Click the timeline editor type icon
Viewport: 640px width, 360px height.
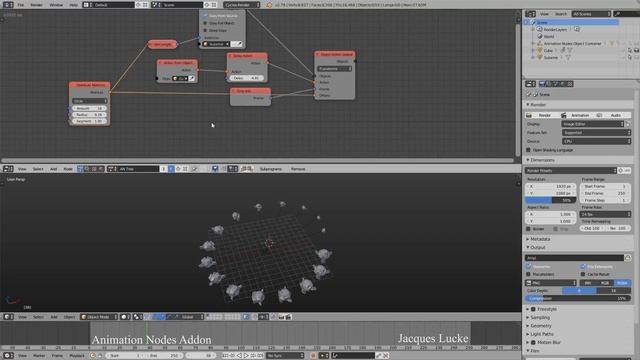8,356
